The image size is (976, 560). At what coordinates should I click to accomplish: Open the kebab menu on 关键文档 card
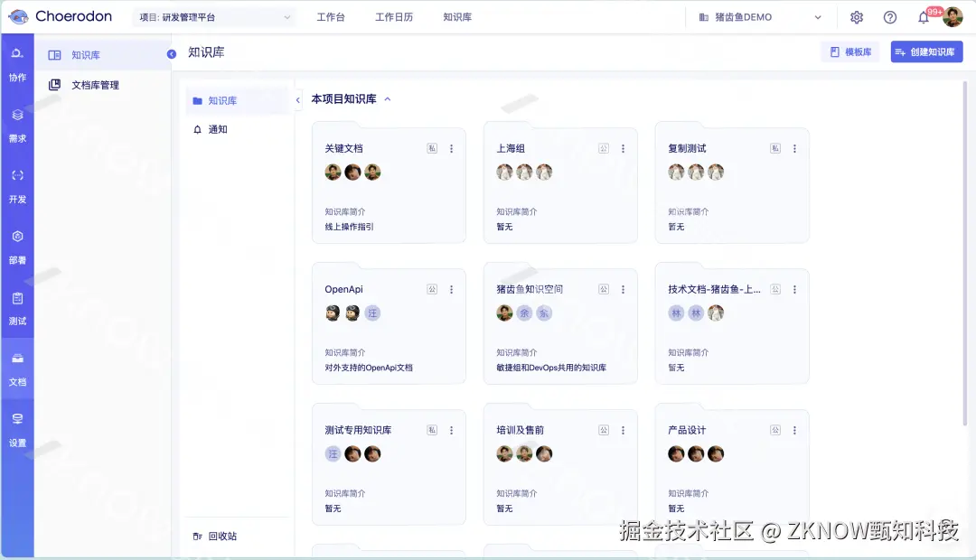(x=452, y=148)
